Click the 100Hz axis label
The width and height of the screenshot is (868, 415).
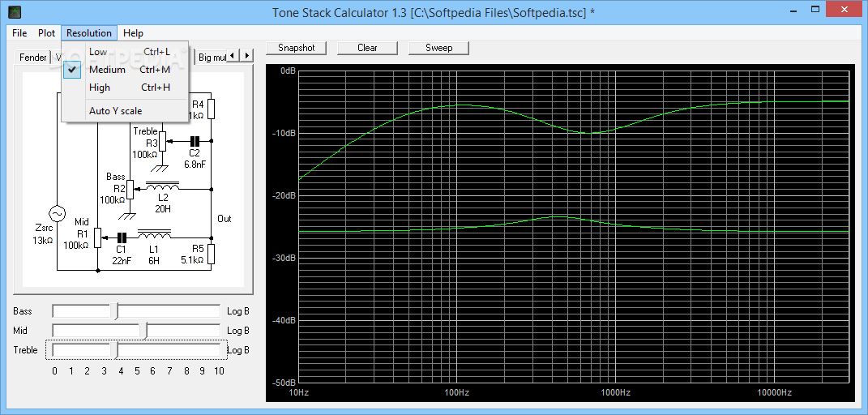pyautogui.click(x=457, y=393)
